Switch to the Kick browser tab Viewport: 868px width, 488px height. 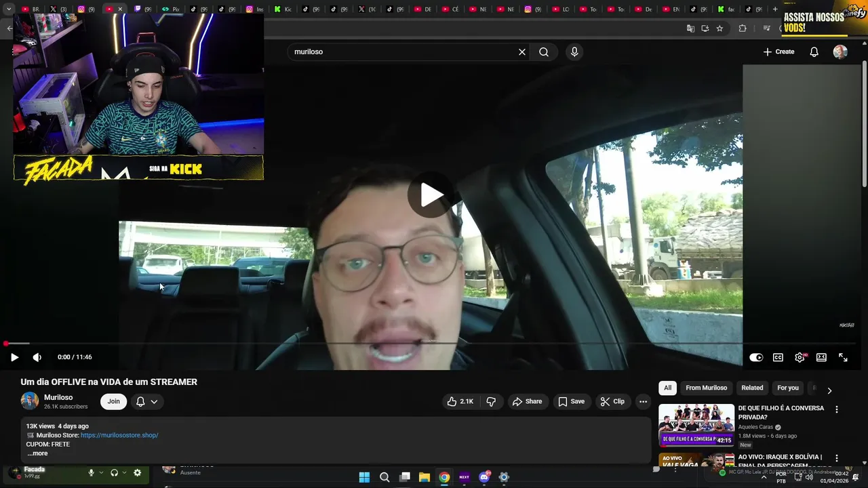coord(283,9)
